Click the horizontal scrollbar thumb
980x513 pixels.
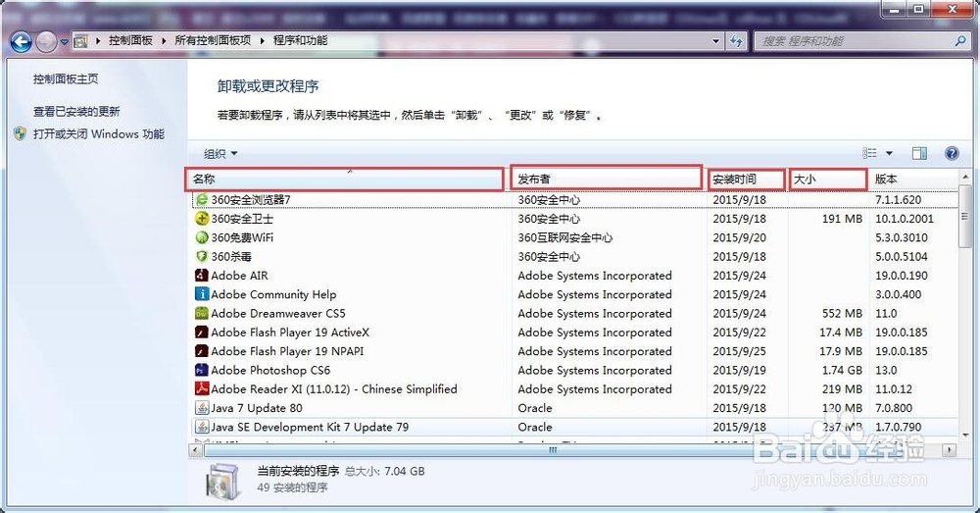coord(553,450)
